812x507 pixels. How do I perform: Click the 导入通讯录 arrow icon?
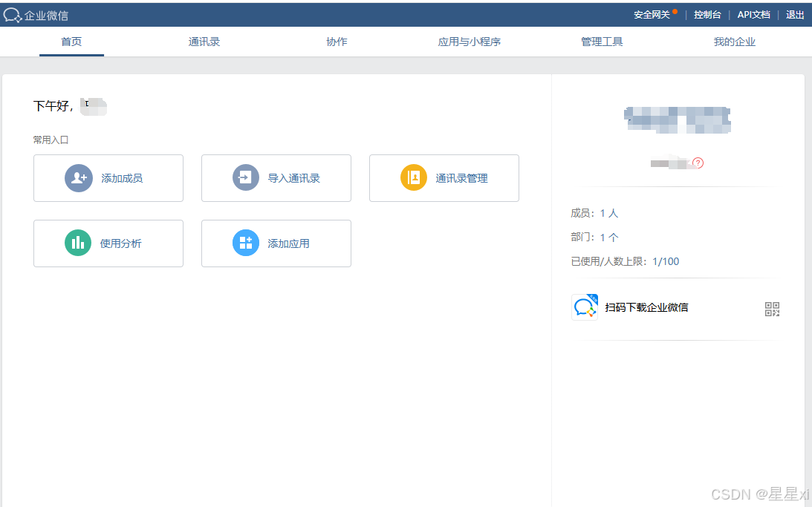(245, 178)
